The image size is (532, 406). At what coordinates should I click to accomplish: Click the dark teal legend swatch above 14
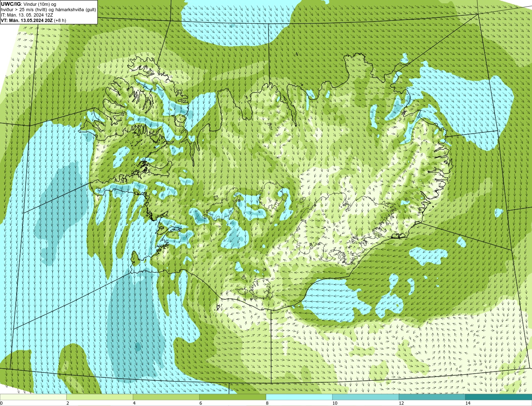point(499,397)
